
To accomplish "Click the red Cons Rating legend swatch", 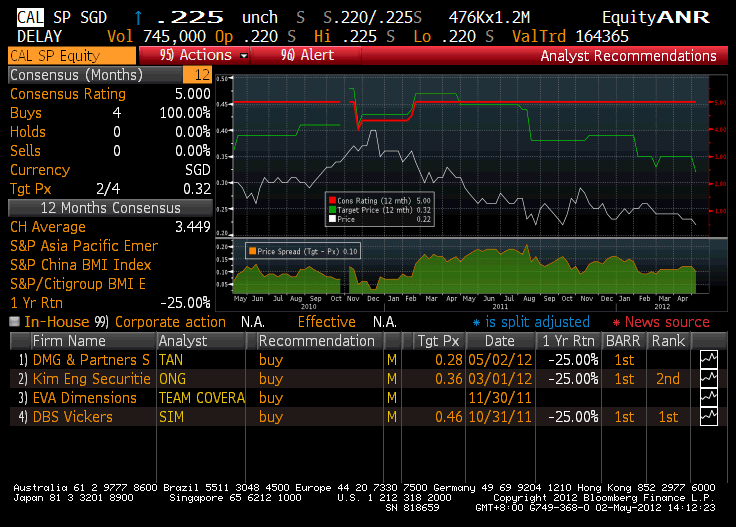I will pyautogui.click(x=332, y=200).
